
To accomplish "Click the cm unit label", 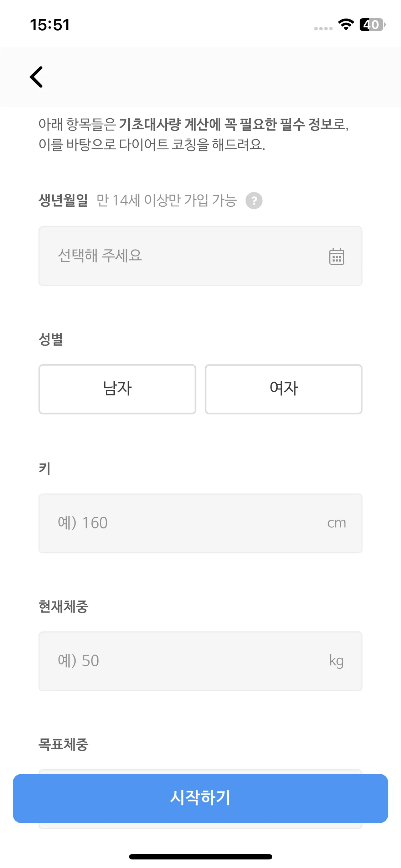I will [336, 523].
